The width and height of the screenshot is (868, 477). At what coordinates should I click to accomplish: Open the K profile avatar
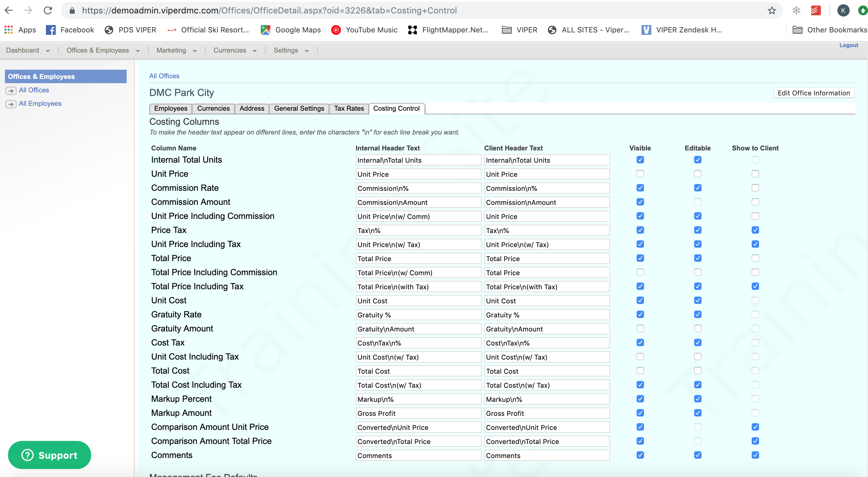tap(843, 10)
